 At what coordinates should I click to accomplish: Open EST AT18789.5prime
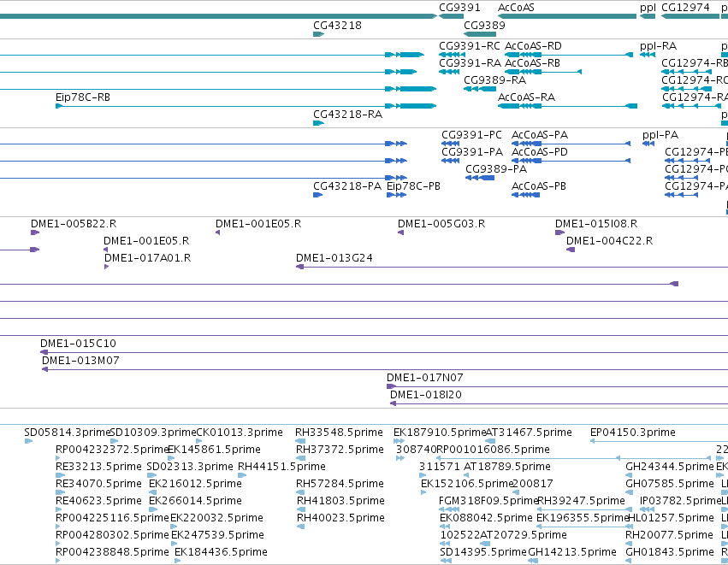tap(507, 467)
